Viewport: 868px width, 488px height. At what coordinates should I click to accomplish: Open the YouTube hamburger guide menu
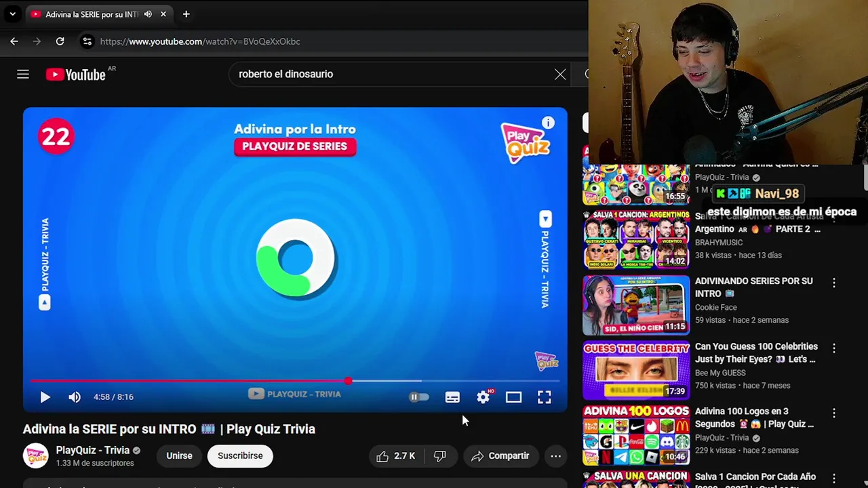23,74
